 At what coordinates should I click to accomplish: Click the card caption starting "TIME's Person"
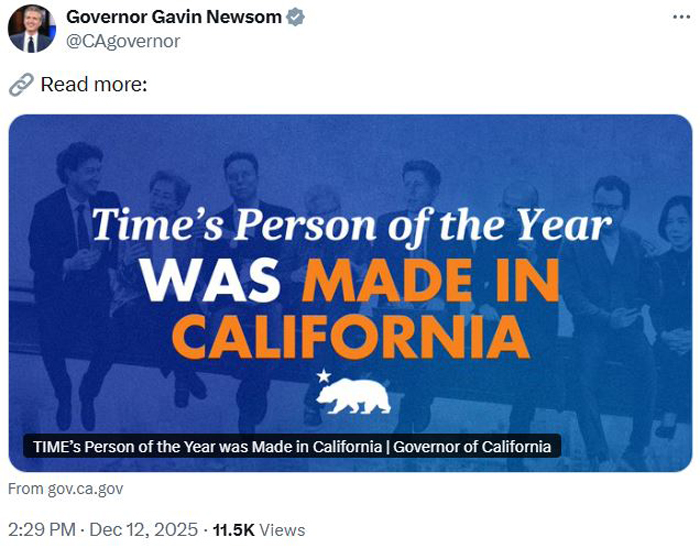coord(291,446)
